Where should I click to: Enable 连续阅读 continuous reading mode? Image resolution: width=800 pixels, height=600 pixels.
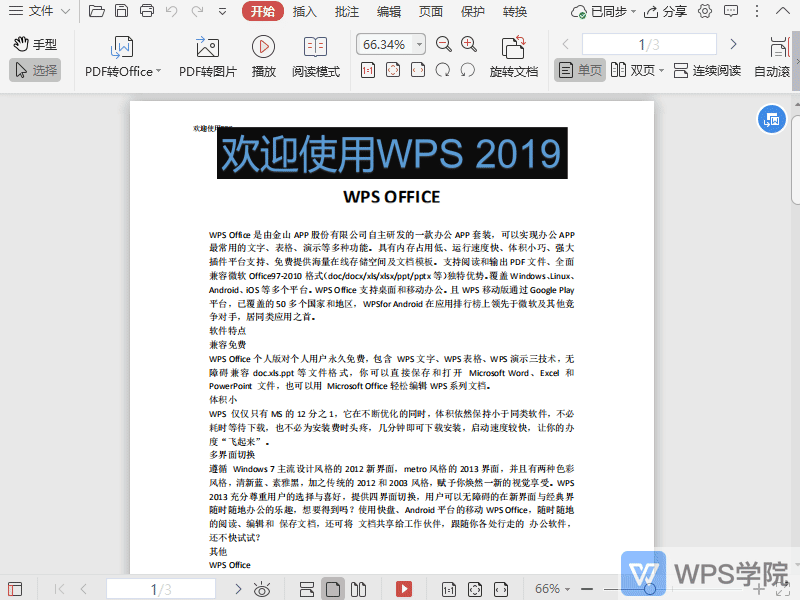point(706,70)
